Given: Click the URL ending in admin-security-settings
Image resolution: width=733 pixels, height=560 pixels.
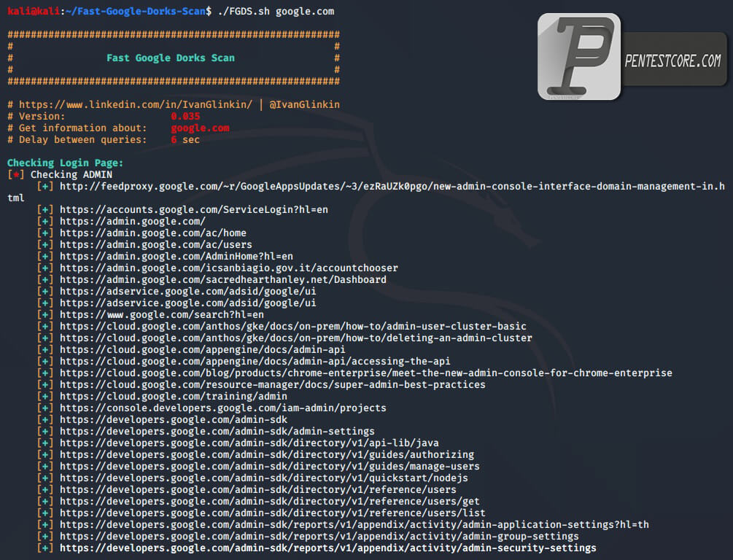Looking at the screenshot, I should point(328,549).
